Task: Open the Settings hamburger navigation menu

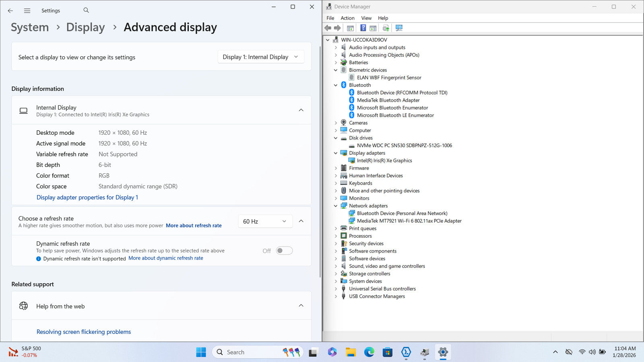Action: (27, 11)
